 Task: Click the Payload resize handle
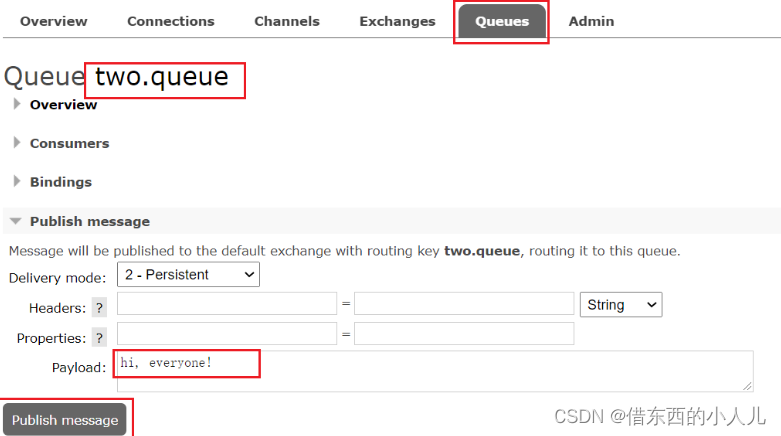(x=747, y=386)
